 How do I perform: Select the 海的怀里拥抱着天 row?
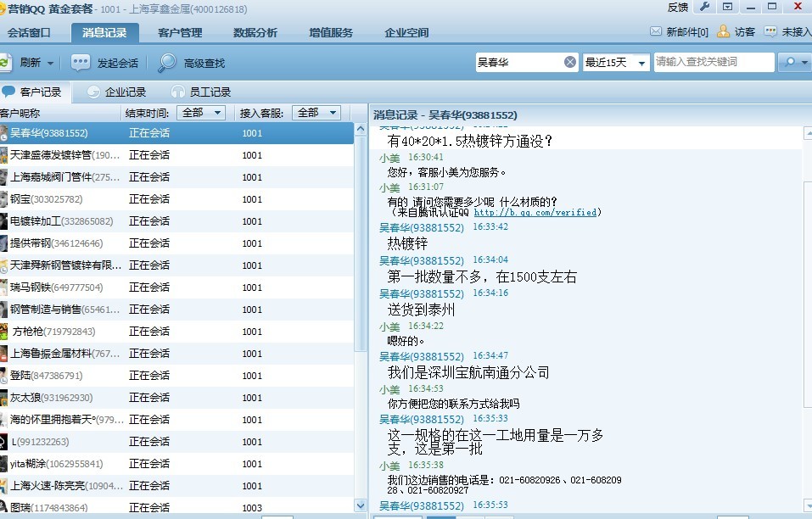tap(176, 420)
